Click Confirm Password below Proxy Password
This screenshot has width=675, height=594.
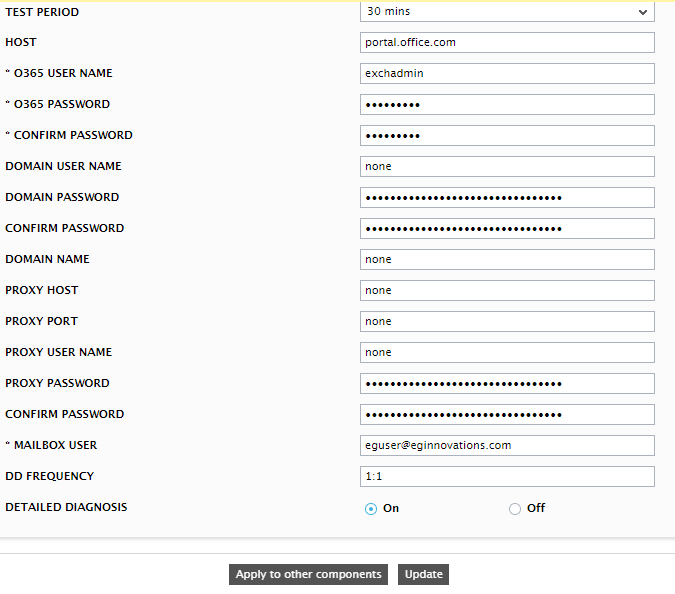(507, 415)
